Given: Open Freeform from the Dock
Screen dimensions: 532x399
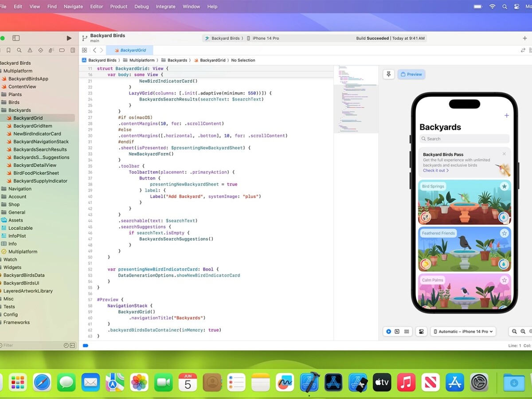Looking at the screenshot, I should point(285,382).
